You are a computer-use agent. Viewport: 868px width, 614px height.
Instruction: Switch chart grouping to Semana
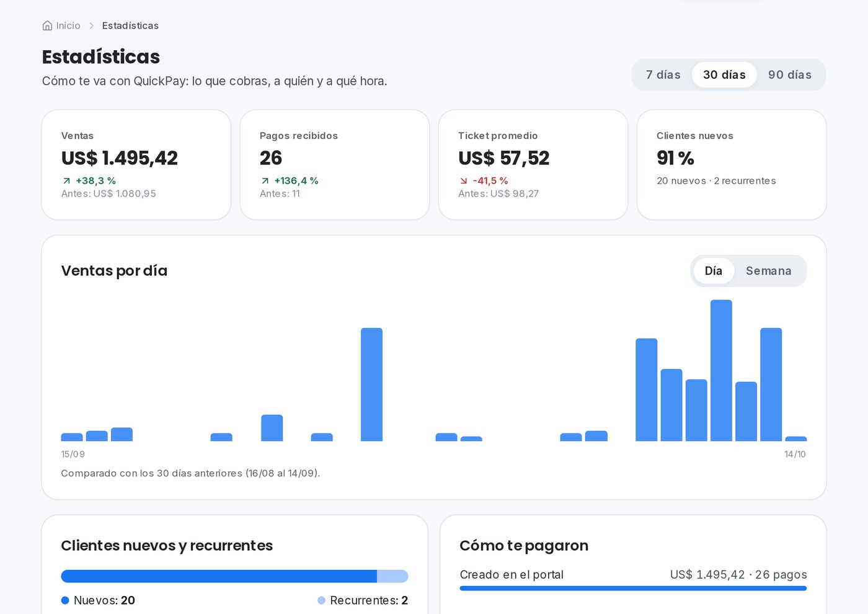click(x=768, y=270)
